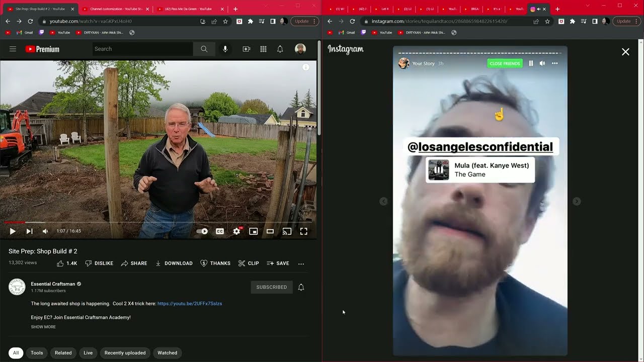
Task: Start voice search with the microphone icon
Action: pyautogui.click(x=225, y=49)
